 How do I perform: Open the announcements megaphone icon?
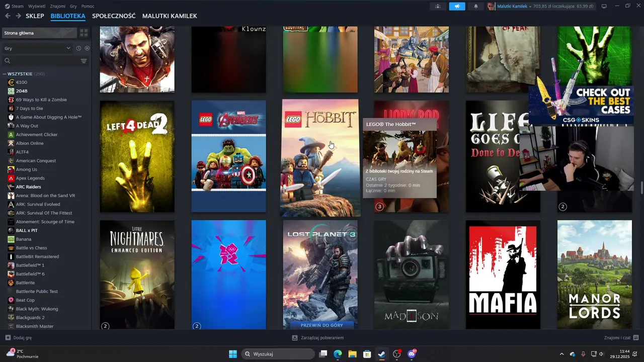(457, 6)
